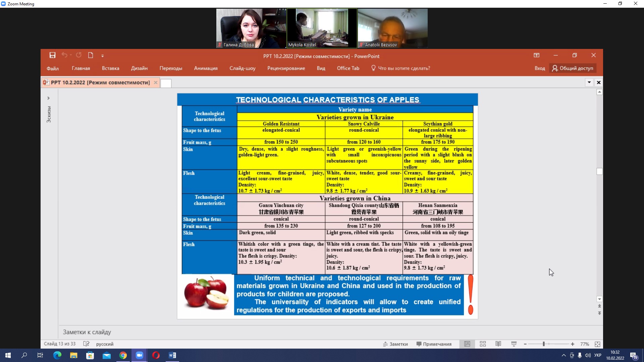Open Task View on the taskbar

click(40, 355)
